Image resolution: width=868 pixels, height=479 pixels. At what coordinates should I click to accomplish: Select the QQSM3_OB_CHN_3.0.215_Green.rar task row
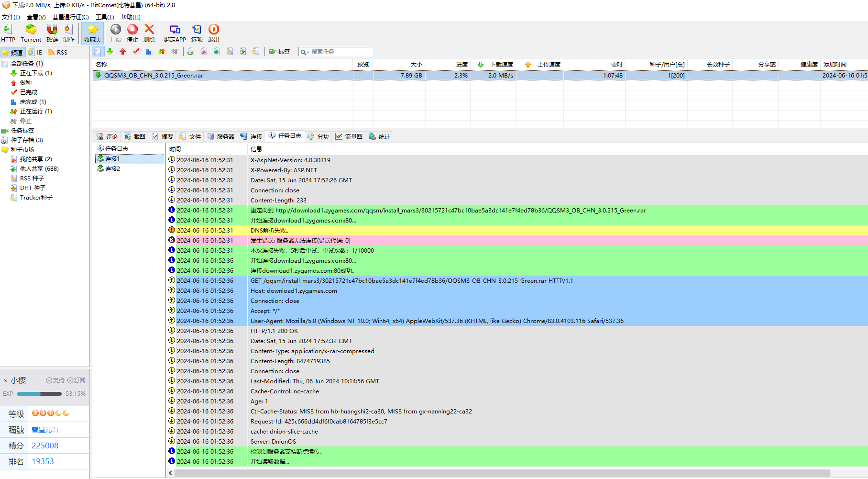480,75
